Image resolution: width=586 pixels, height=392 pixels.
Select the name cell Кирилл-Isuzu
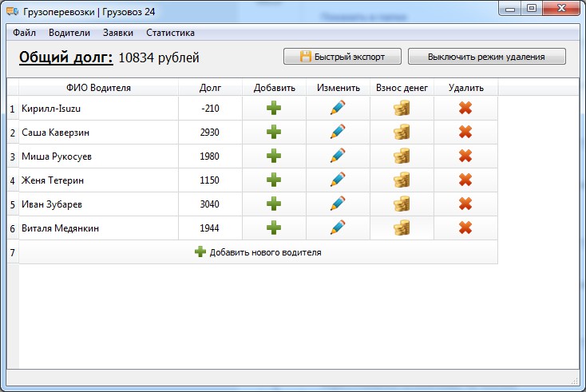[x=99, y=109]
